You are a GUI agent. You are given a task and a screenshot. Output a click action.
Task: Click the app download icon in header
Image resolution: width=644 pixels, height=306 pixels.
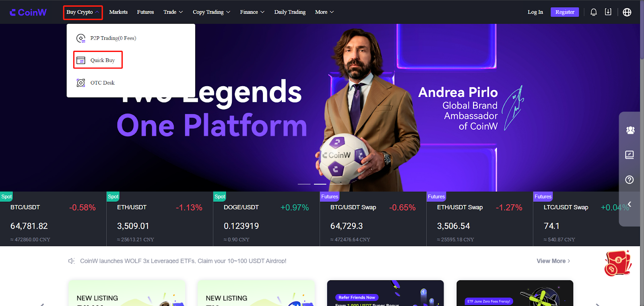coord(608,12)
